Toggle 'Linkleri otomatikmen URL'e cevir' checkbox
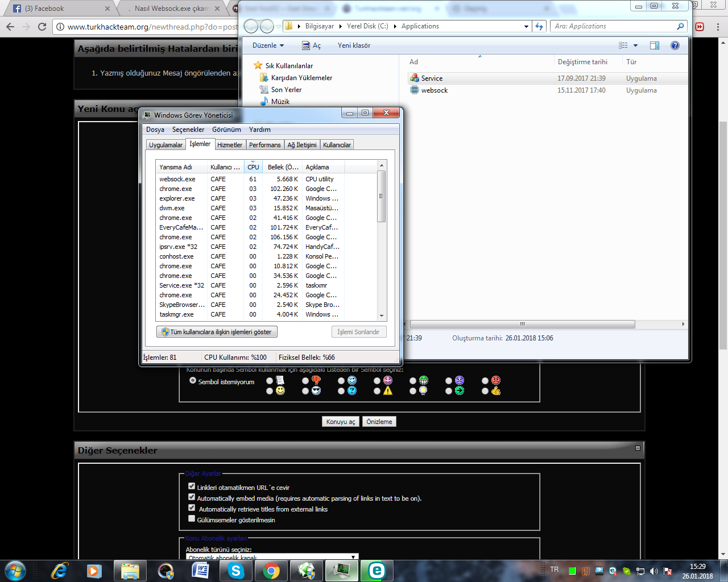Viewport: 728px width, 582px height. click(x=192, y=487)
